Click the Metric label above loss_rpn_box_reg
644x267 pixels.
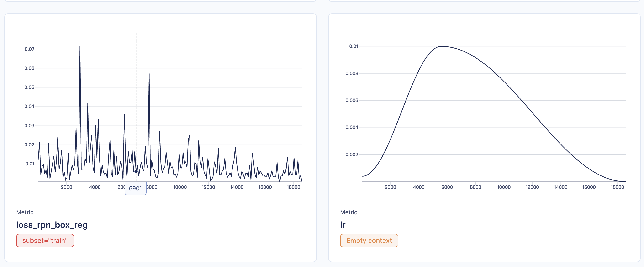coord(25,212)
